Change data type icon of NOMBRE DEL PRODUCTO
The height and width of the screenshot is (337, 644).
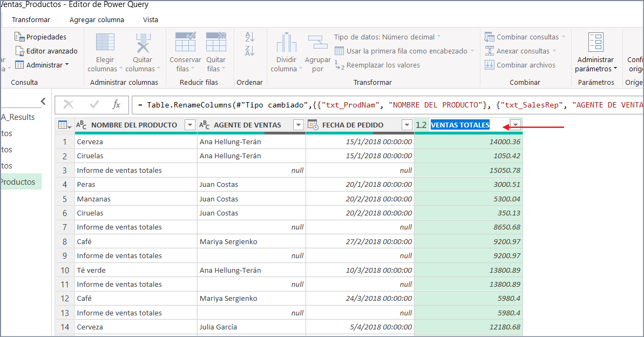coord(82,125)
